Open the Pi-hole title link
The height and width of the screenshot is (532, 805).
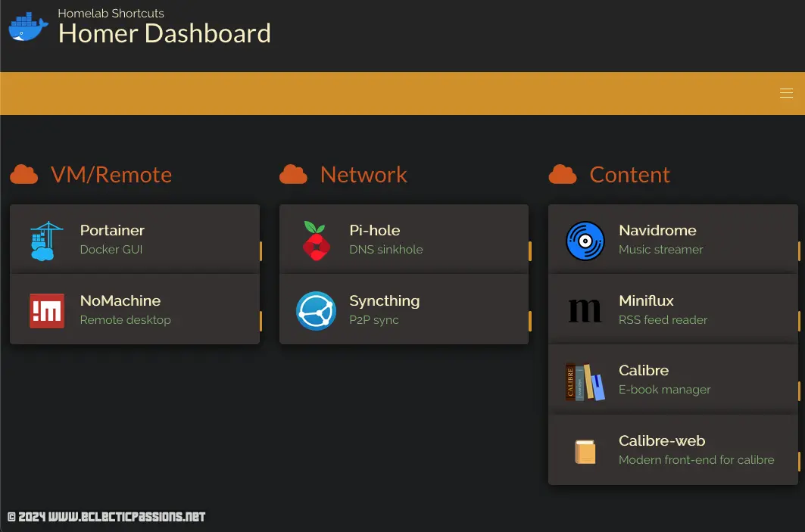pos(374,230)
